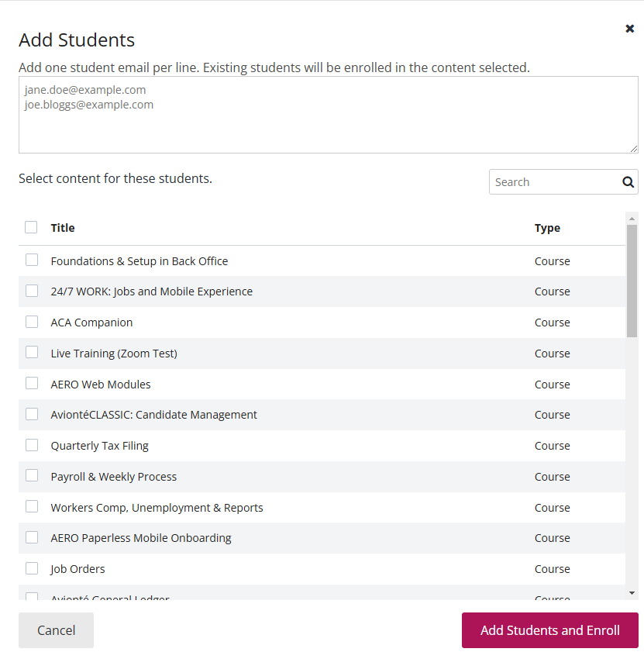Check the Job Orders checkbox
Screen dimensions: 644x652
[x=32, y=568]
